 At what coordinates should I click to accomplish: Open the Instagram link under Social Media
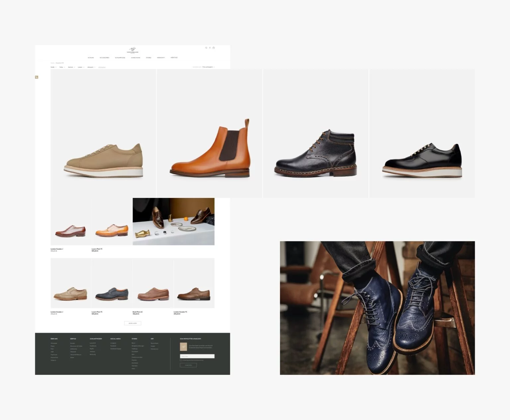coord(113,343)
